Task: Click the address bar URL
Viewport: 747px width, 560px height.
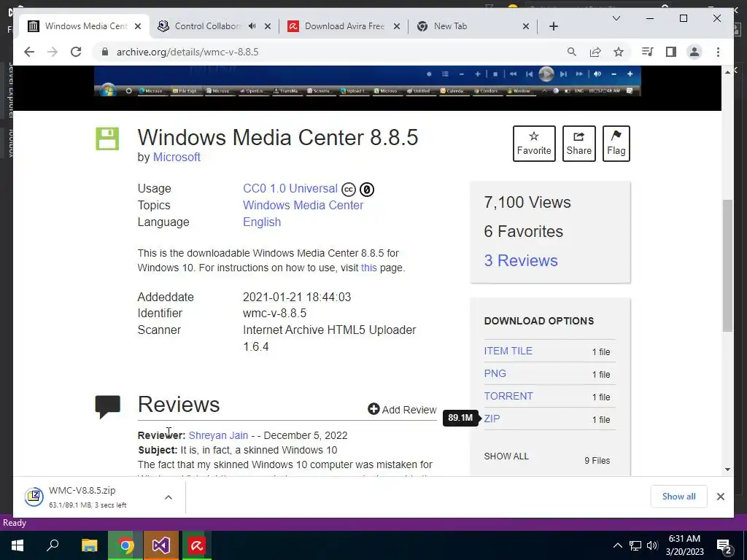Action: point(187,52)
